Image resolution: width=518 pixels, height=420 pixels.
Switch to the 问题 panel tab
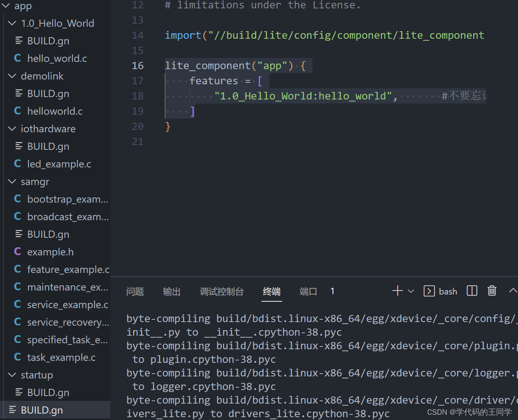135,292
